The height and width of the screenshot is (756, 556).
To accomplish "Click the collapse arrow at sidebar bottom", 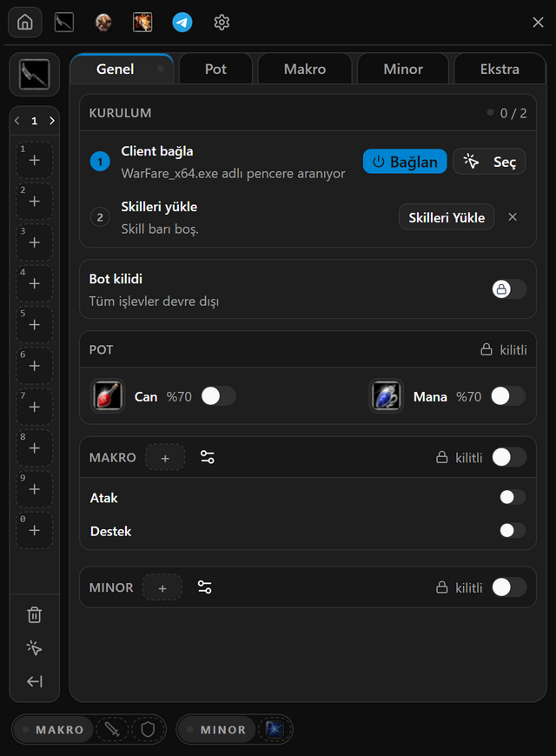I will tap(34, 681).
